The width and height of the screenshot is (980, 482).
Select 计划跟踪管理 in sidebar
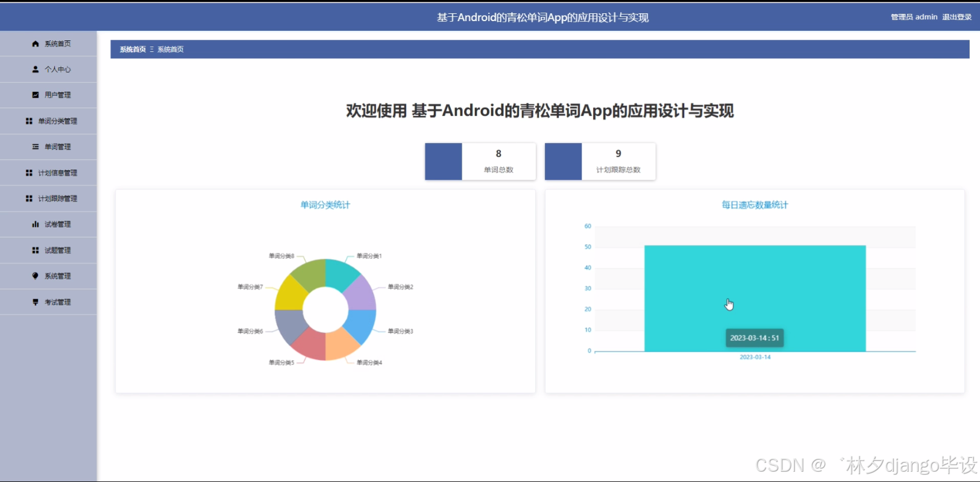(48, 198)
